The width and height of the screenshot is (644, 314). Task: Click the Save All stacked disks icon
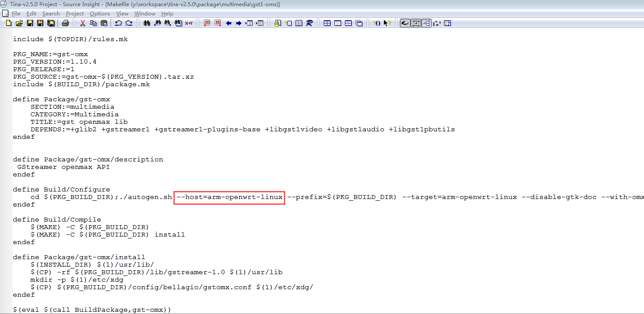tap(51, 23)
